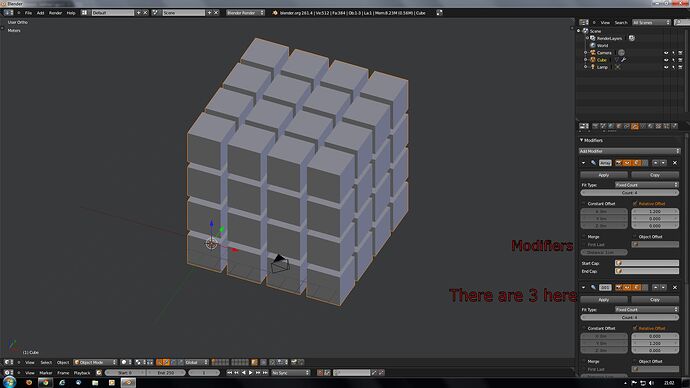The width and height of the screenshot is (690, 388).
Task: Open Internet Explorer from the taskbar
Action: pyautogui.click(x=62, y=383)
